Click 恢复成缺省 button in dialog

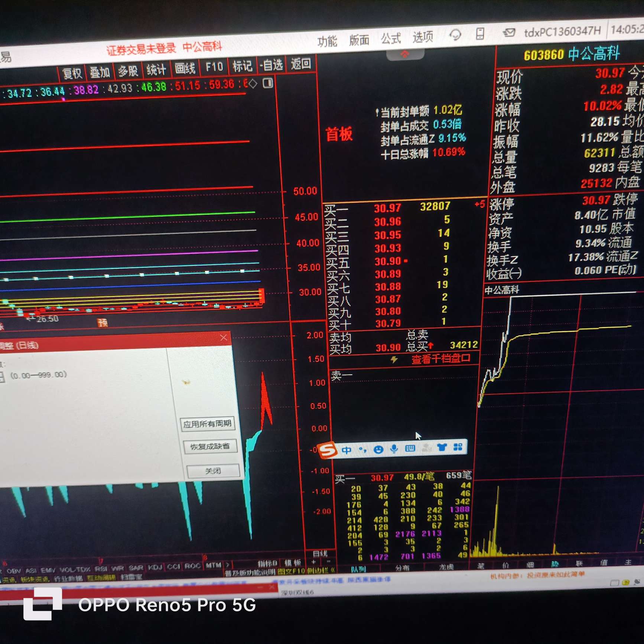point(210,446)
